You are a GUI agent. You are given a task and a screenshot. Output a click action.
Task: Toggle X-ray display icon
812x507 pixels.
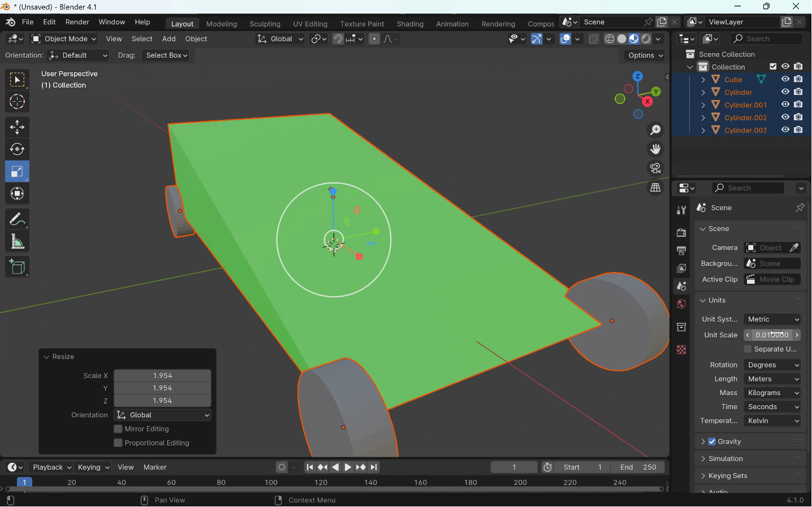pyautogui.click(x=594, y=39)
